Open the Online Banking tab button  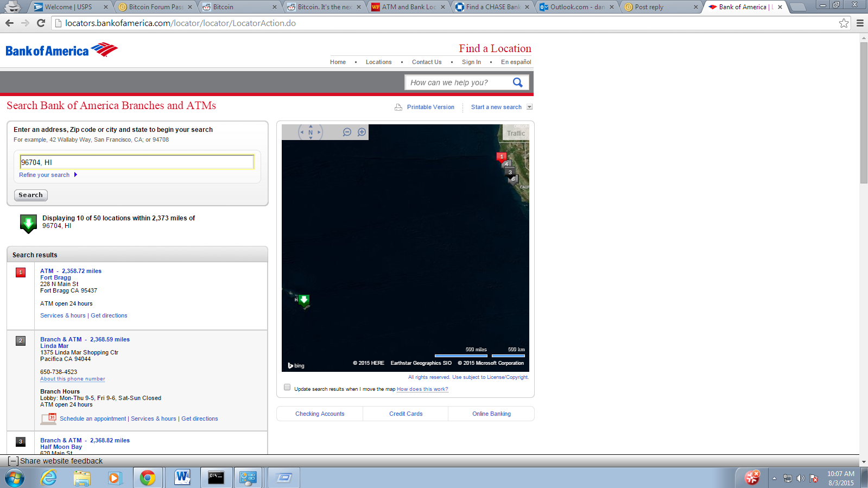click(x=491, y=414)
